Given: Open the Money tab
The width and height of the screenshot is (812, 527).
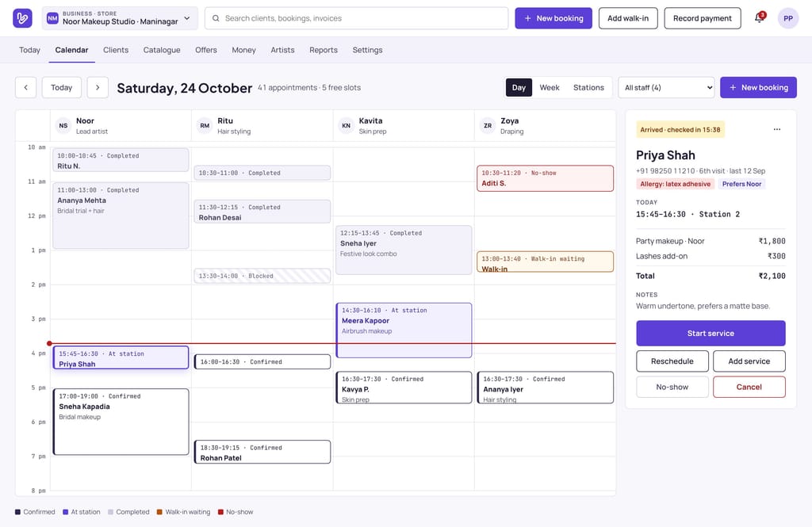Looking at the screenshot, I should click(243, 50).
